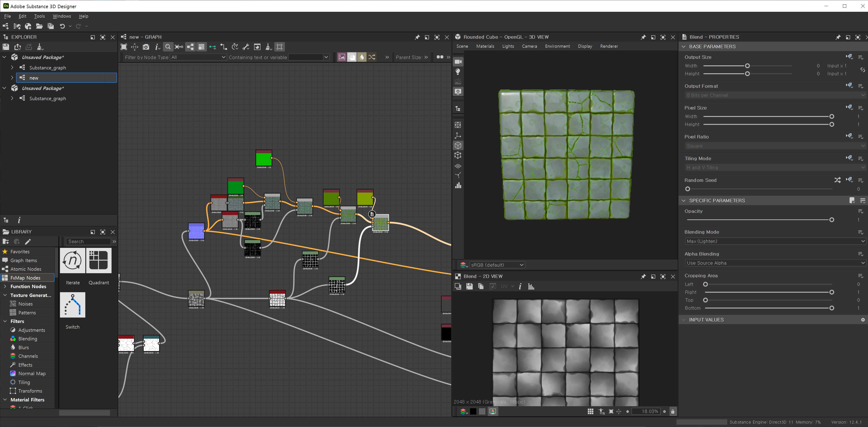Toggle the water drop badge filter button
This screenshot has width=868, height=427.
click(362, 57)
